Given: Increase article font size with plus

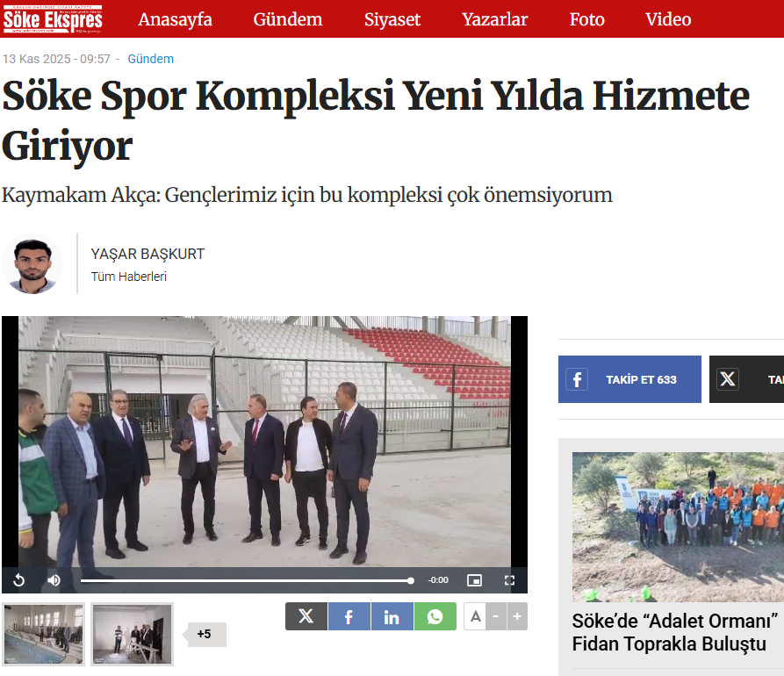Looking at the screenshot, I should tap(517, 616).
